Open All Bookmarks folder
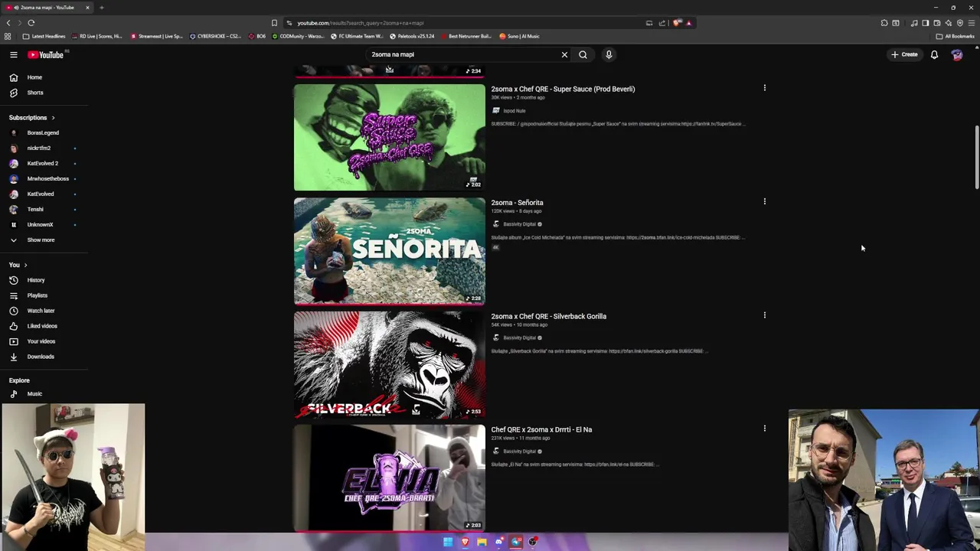The width and height of the screenshot is (980, 551). 955,36
